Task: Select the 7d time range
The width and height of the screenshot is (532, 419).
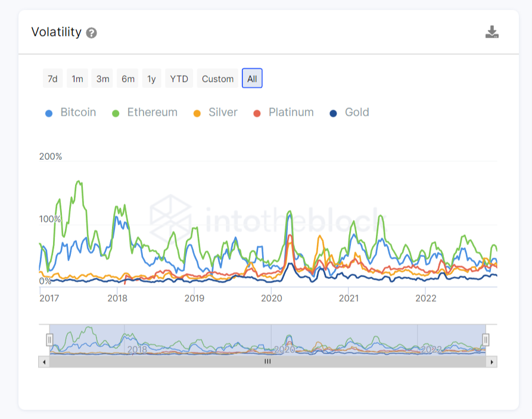Action: [52, 79]
